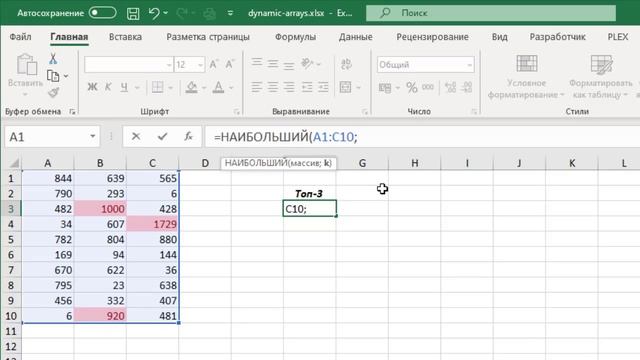Open the borders dropdown arrow
640x360 pixels.
click(170, 87)
